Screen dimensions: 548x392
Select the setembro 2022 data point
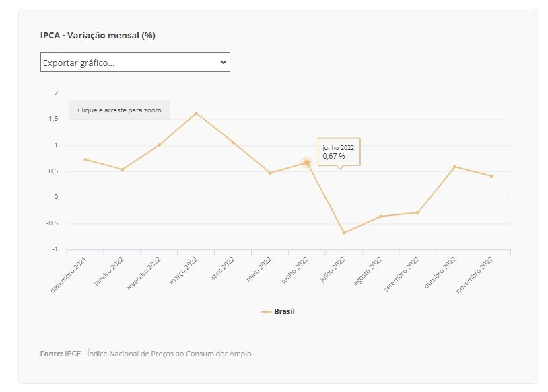click(417, 212)
